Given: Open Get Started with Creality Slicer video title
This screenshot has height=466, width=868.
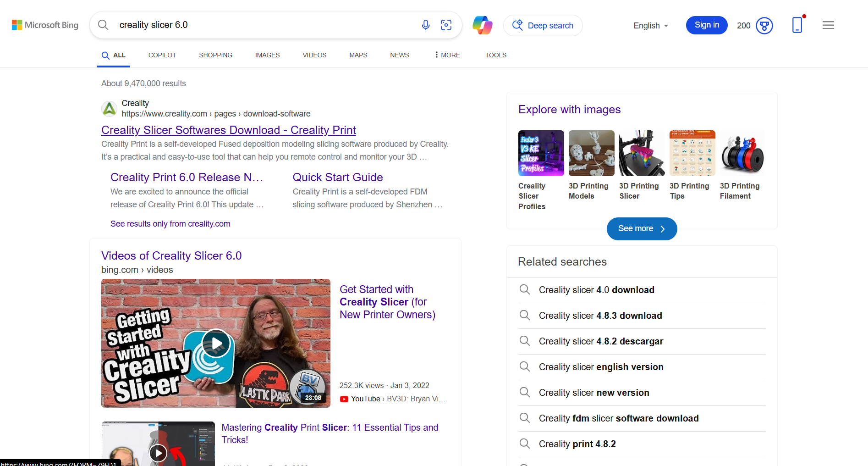Looking at the screenshot, I should click(x=387, y=302).
